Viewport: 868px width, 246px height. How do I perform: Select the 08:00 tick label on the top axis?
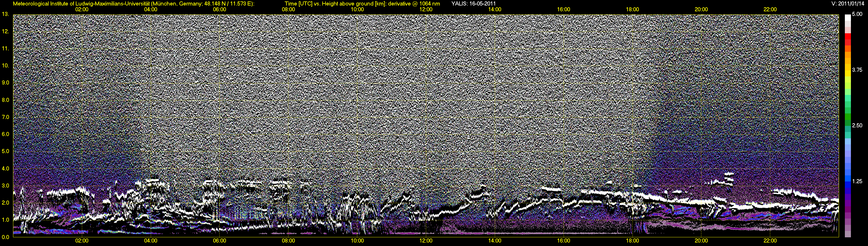(x=288, y=10)
